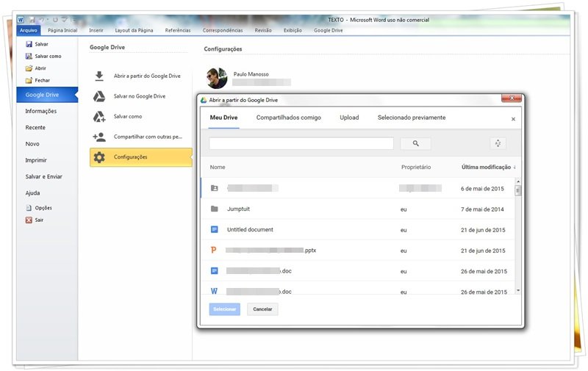The height and width of the screenshot is (371, 588).
Task: Click the Salvar disk icon
Action: click(29, 44)
